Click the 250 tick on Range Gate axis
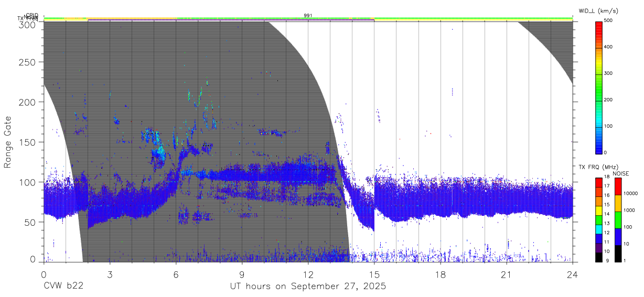644x297 pixels. 27,62
